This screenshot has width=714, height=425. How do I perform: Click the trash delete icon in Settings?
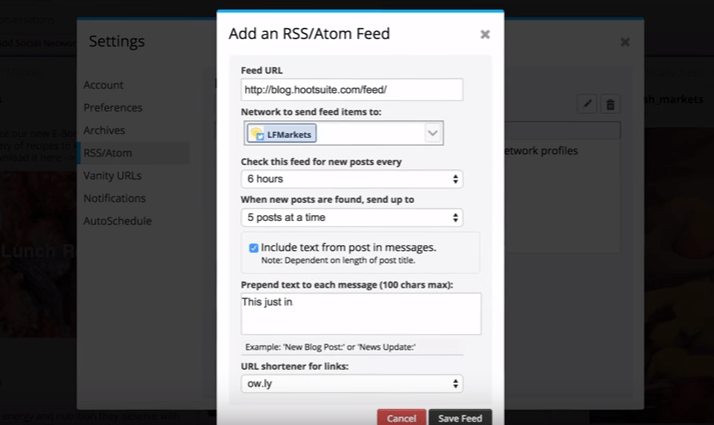pyautogui.click(x=610, y=104)
